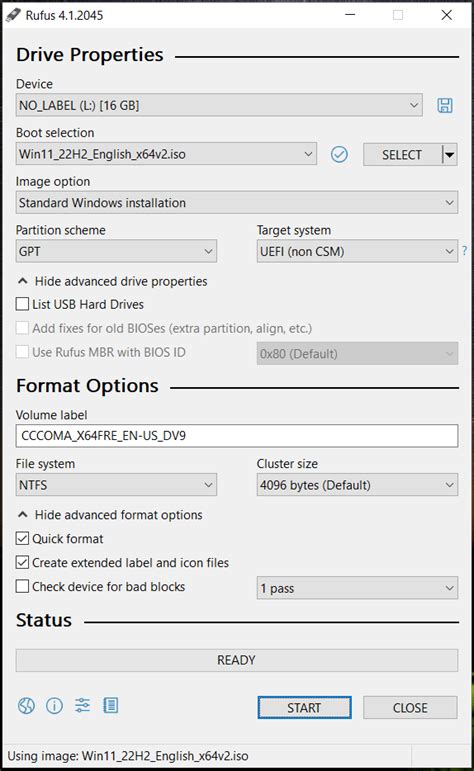Viewport: 474px width, 771px height.
Task: Open the SELECT button split arrow
Action: coord(450,155)
